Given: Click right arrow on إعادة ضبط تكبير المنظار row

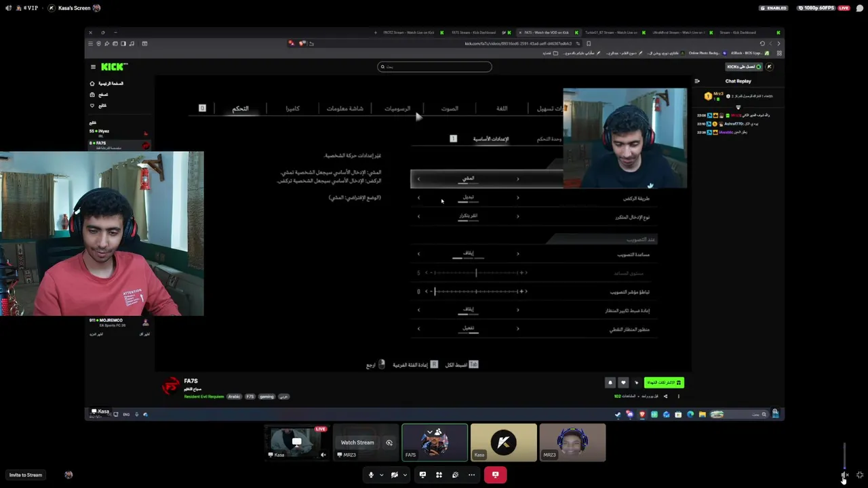Looking at the screenshot, I should click(518, 310).
